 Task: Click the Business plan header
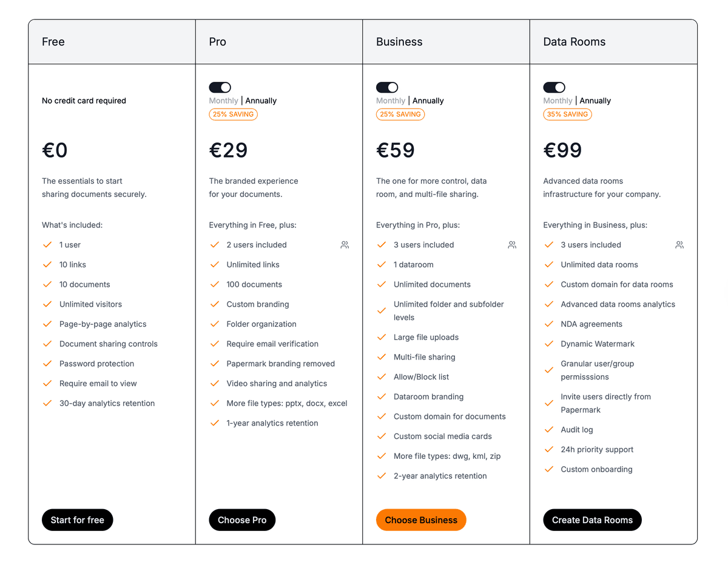[x=399, y=41]
